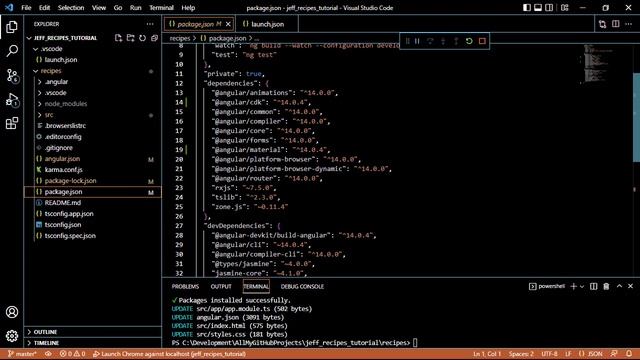640x360 pixels.
Task: Open Customize Layout button
Action: coord(565,7)
